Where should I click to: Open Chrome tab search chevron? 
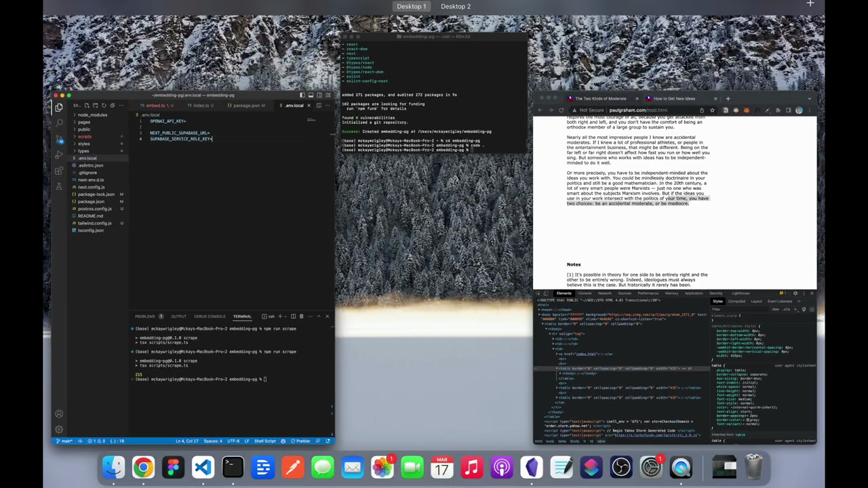click(810, 98)
